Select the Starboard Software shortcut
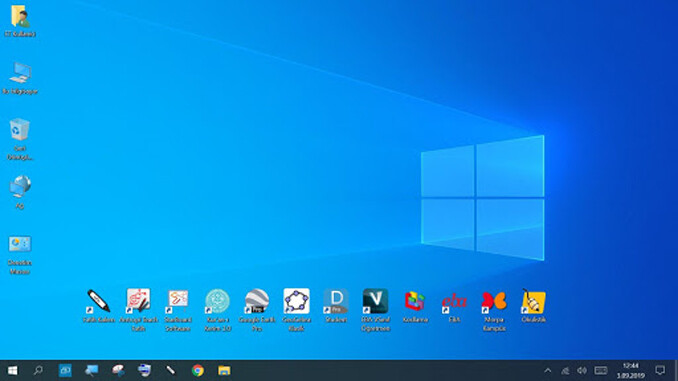 click(x=178, y=301)
